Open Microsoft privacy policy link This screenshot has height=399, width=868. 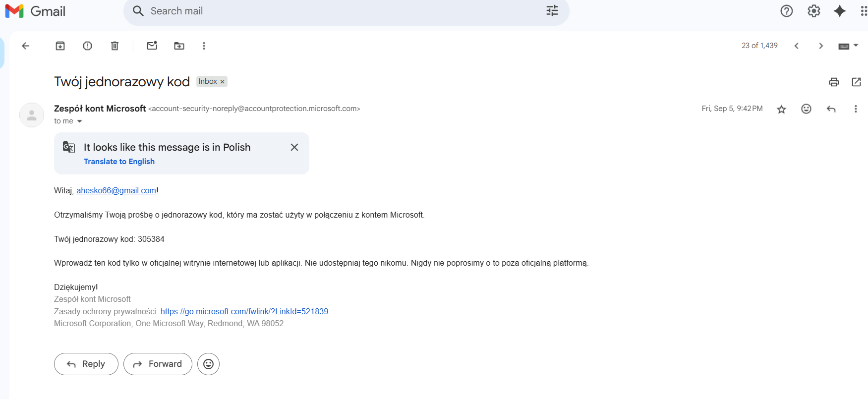pyautogui.click(x=244, y=311)
